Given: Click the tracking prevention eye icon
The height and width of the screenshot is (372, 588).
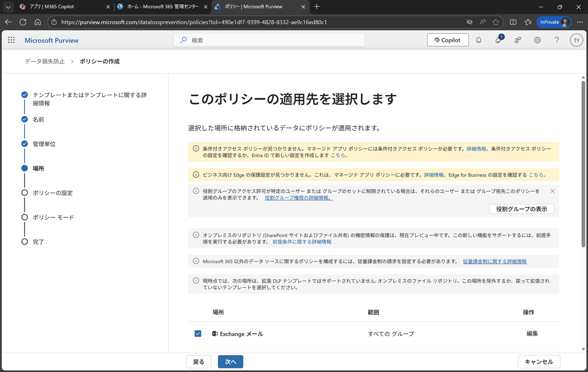Looking at the screenshot, I should [x=470, y=22].
